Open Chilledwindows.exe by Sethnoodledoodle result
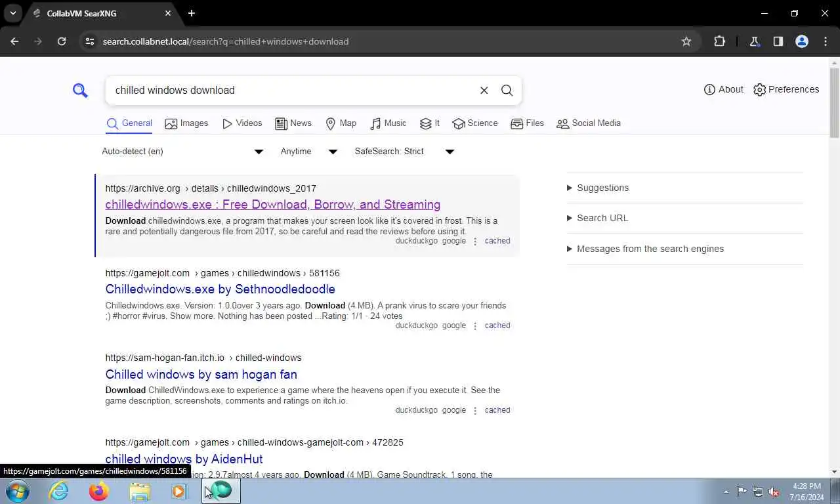 [x=220, y=289]
